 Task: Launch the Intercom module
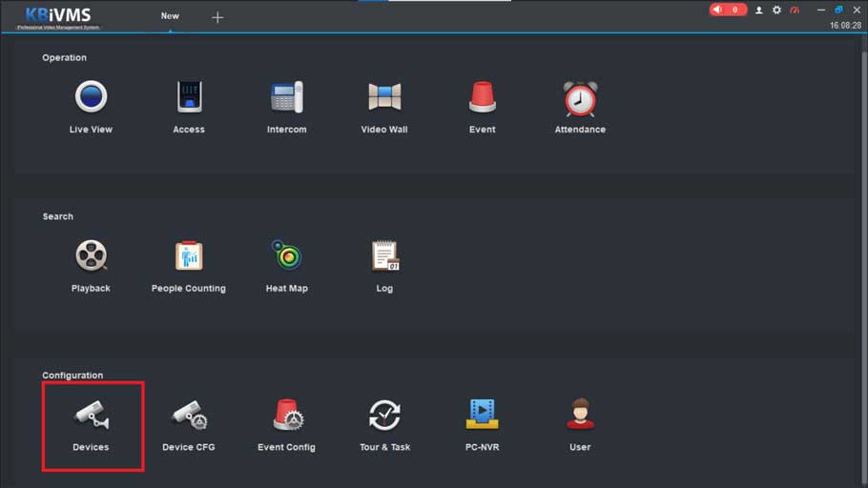click(x=286, y=98)
